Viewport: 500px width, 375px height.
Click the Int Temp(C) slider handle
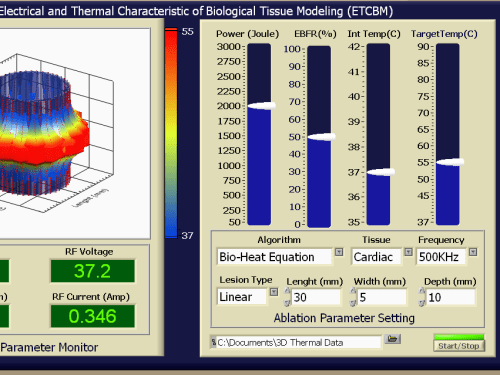click(381, 172)
